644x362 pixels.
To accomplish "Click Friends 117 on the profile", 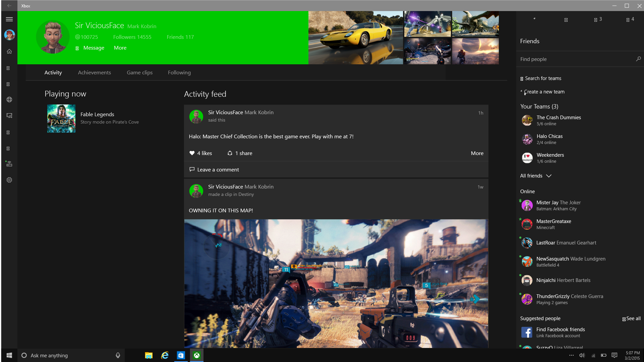I will (x=180, y=37).
